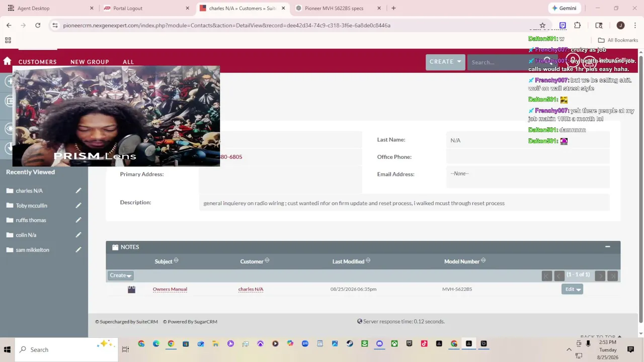Edit sam mikkelton with pencil icon
The width and height of the screenshot is (644, 362).
(x=78, y=249)
